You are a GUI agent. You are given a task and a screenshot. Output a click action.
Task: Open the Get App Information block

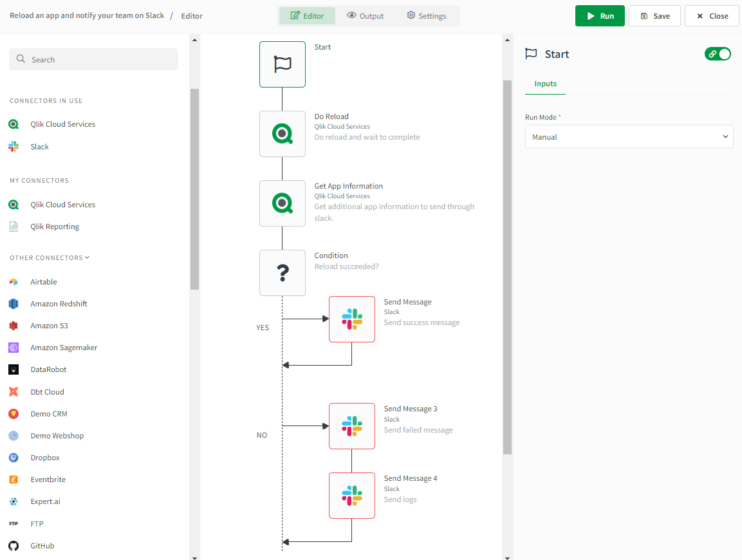coord(282,203)
